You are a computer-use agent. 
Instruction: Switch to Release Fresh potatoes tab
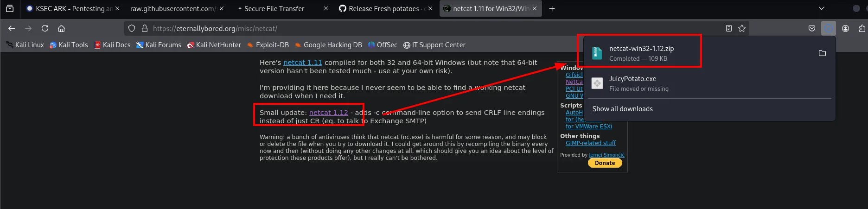[x=386, y=9]
